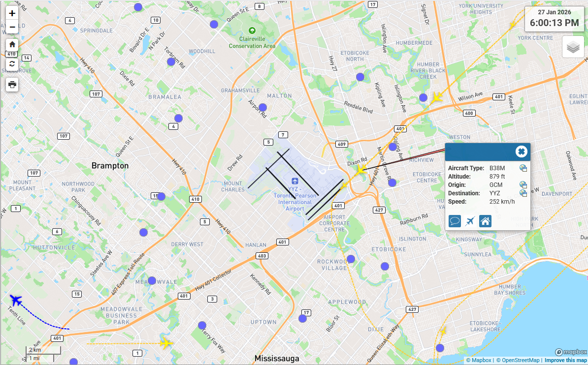Click the airplane flight track button in popup
This screenshot has width=588, height=365.
pos(470,221)
